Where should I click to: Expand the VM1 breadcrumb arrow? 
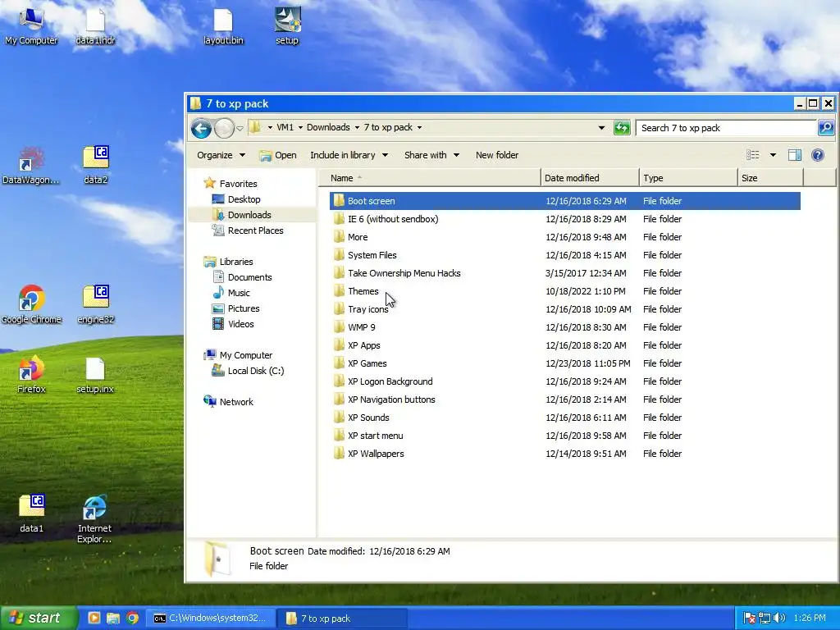300,127
